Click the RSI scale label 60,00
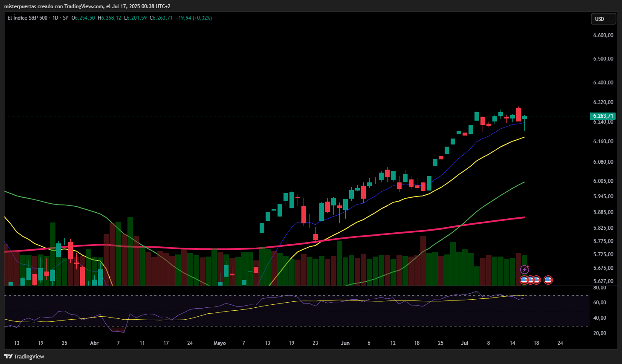Viewport: 622px width, 364px height. point(600,303)
